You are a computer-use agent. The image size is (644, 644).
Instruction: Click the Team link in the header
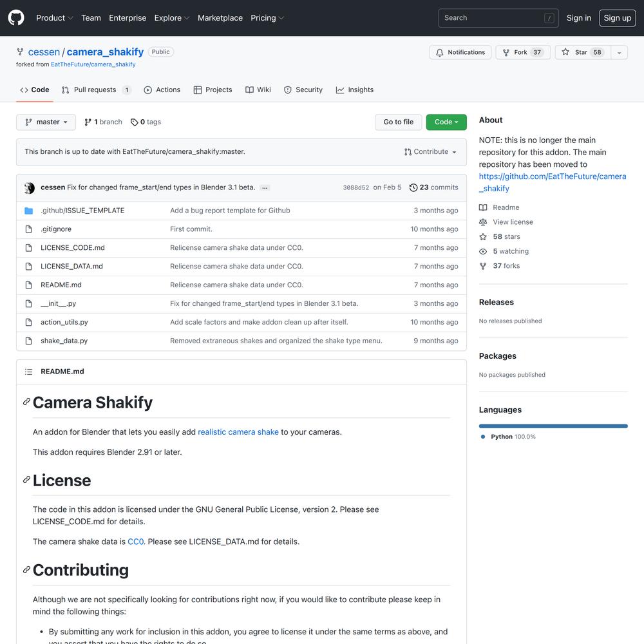pyautogui.click(x=91, y=17)
